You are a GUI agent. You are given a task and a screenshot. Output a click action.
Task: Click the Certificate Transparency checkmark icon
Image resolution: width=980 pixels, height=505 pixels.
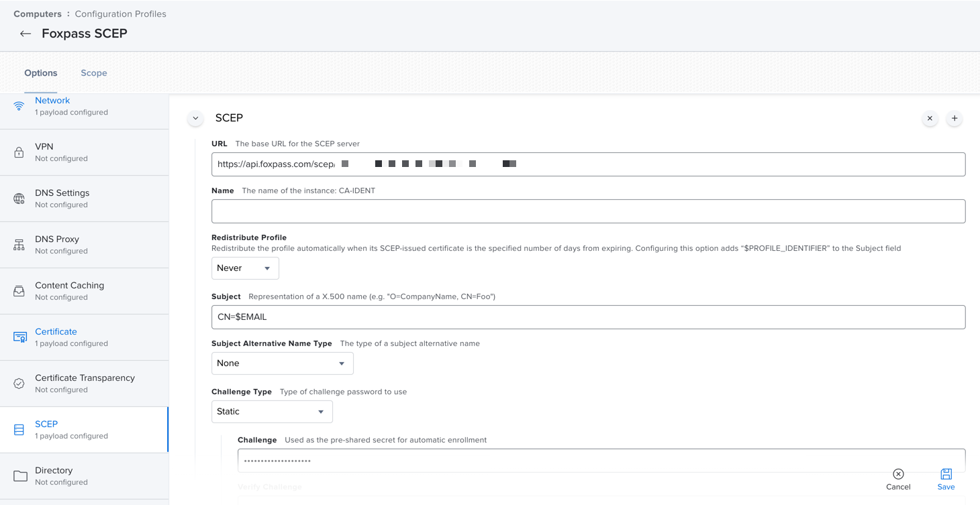(x=19, y=384)
